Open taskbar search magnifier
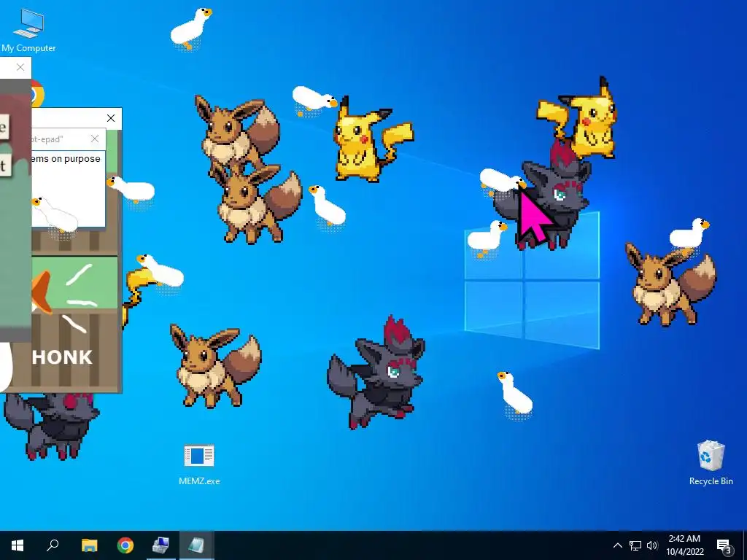 (53, 545)
